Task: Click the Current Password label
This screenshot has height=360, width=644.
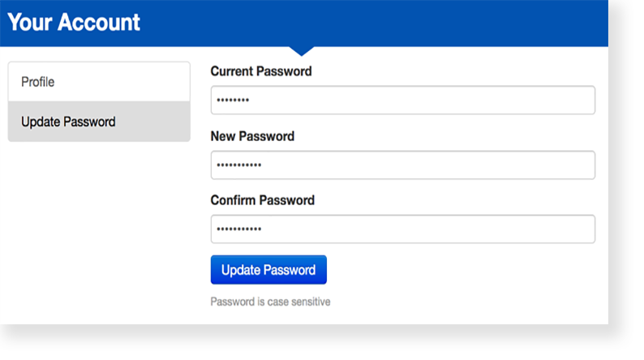Action: (x=260, y=71)
